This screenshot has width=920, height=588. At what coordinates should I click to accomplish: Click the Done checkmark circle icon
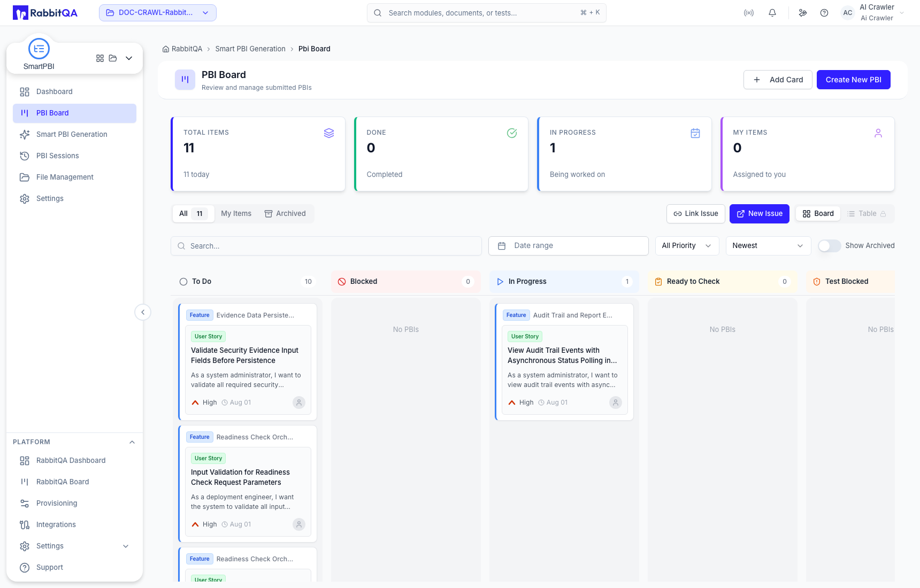tap(512, 133)
